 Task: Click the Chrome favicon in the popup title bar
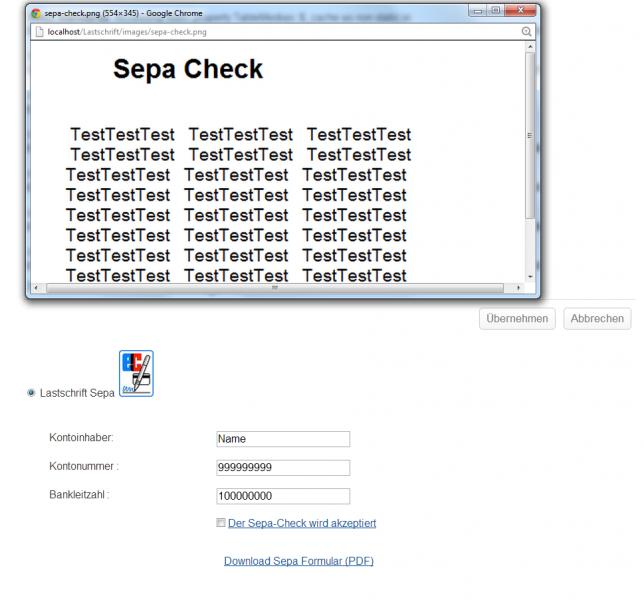(36, 14)
